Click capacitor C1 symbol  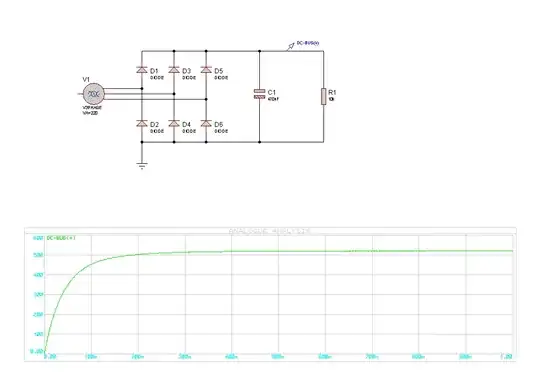pos(259,94)
